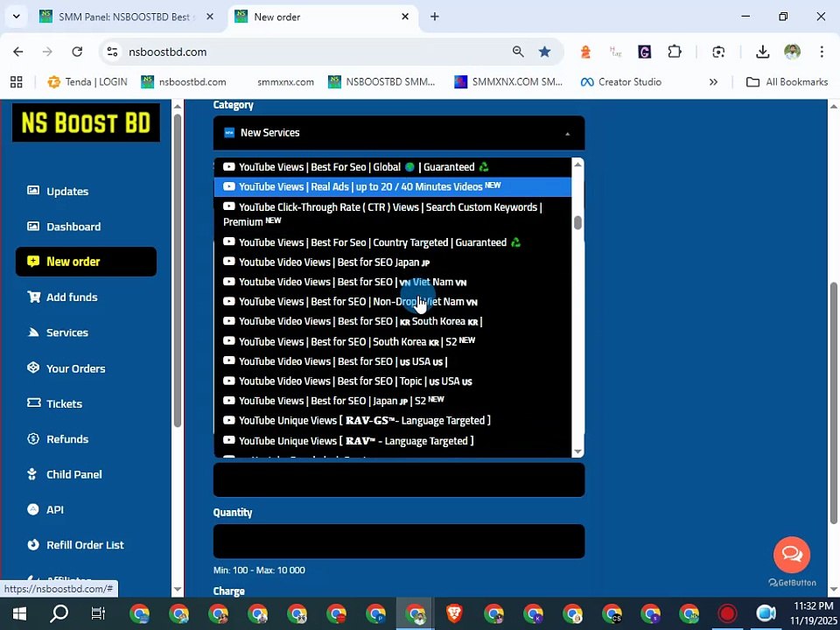840x630 pixels.
Task: Open Brave browser from the taskbar
Action: tap(454, 613)
